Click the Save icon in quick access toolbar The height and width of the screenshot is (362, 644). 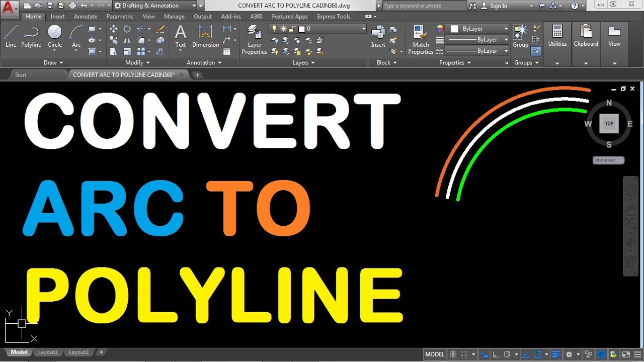(x=49, y=6)
